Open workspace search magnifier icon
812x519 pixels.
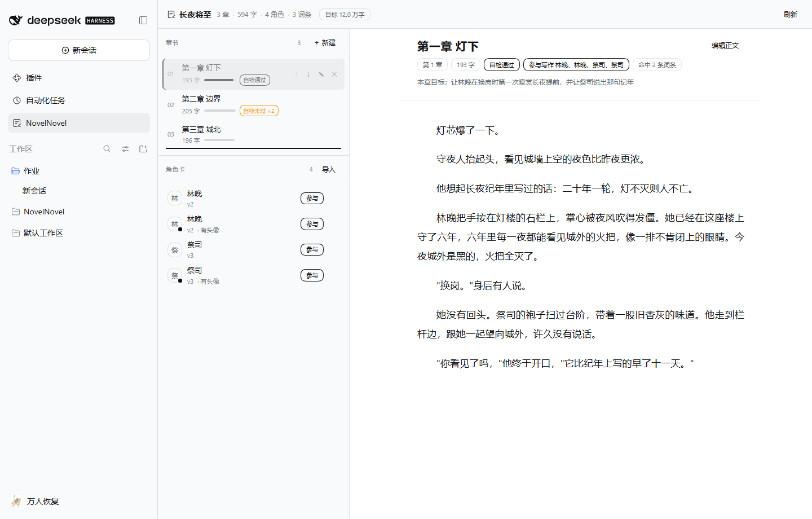(x=107, y=149)
